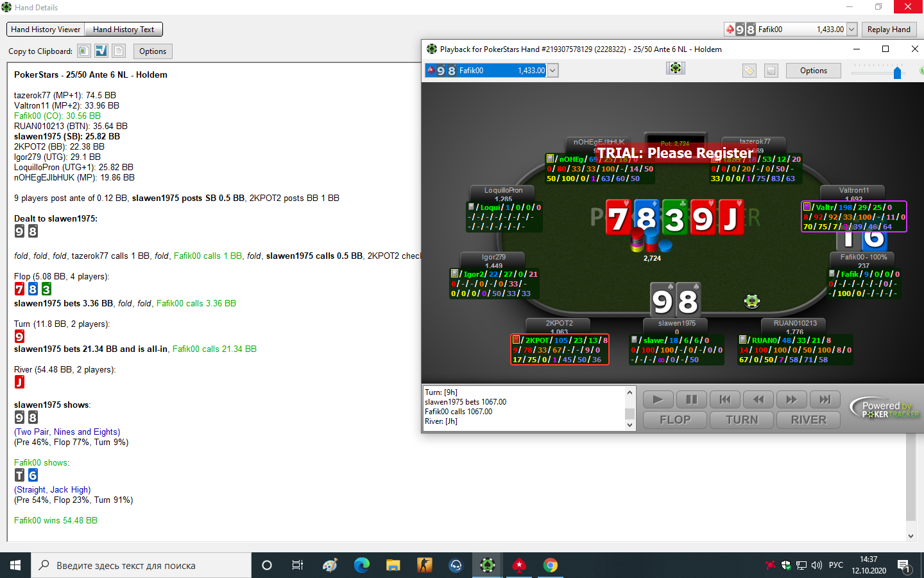924x578 pixels.
Task: Open Microsoft Edge from taskbar
Action: coord(362,565)
